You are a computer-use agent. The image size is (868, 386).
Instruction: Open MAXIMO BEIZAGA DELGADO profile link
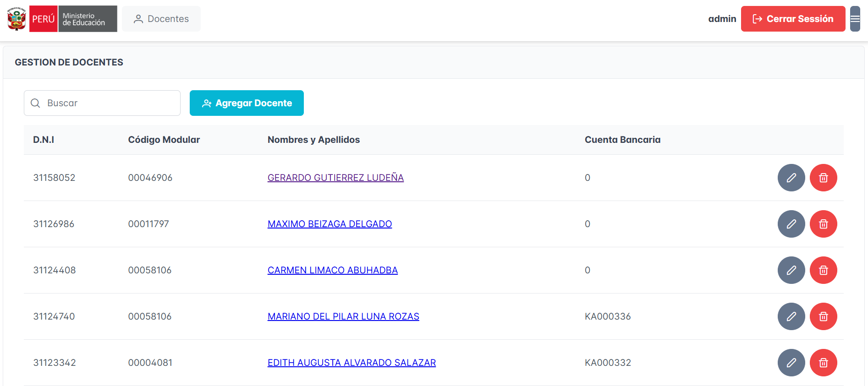pyautogui.click(x=330, y=224)
